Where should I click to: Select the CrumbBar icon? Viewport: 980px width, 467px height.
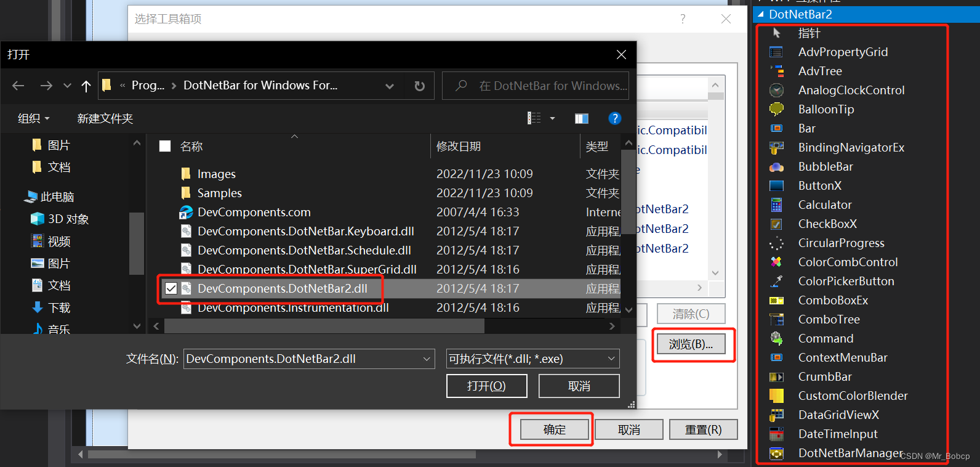tap(776, 377)
